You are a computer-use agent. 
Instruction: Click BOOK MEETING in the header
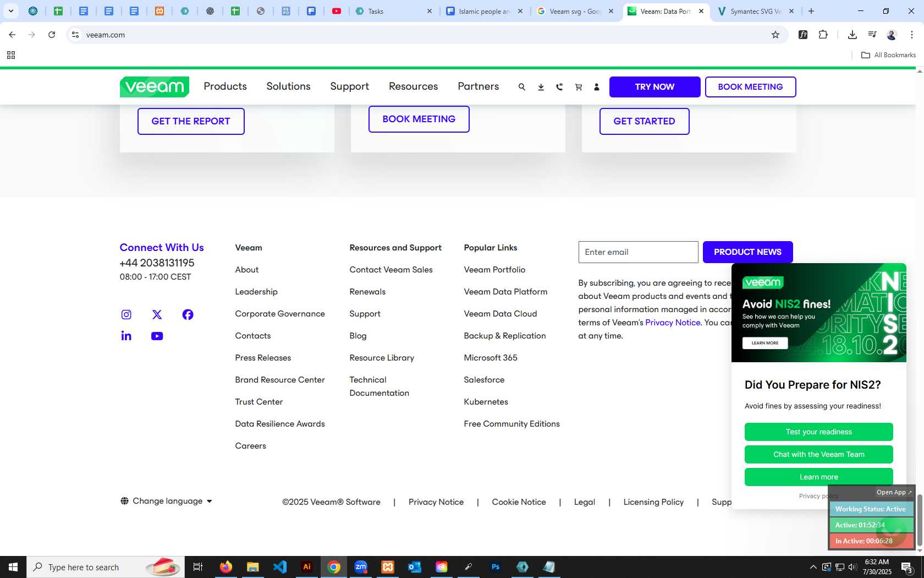click(751, 87)
